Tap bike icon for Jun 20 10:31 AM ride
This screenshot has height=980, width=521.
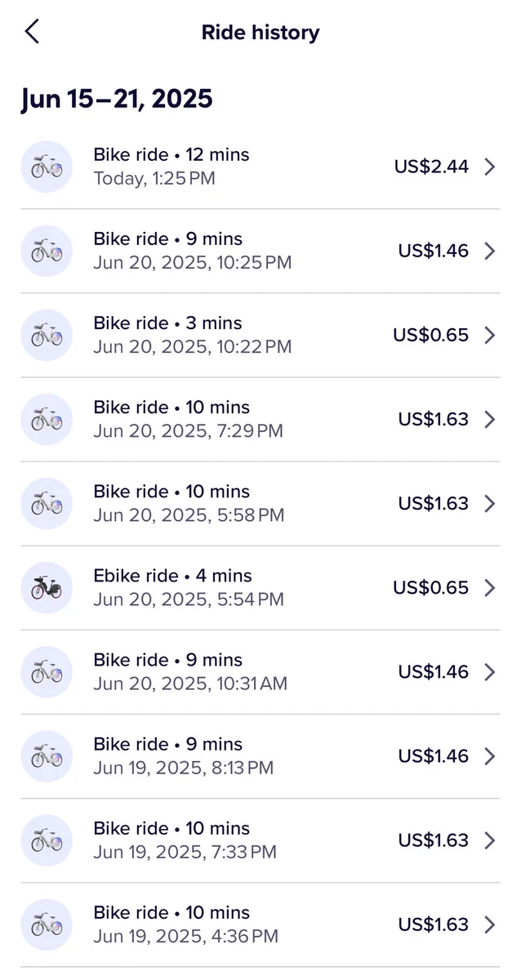[47, 671]
